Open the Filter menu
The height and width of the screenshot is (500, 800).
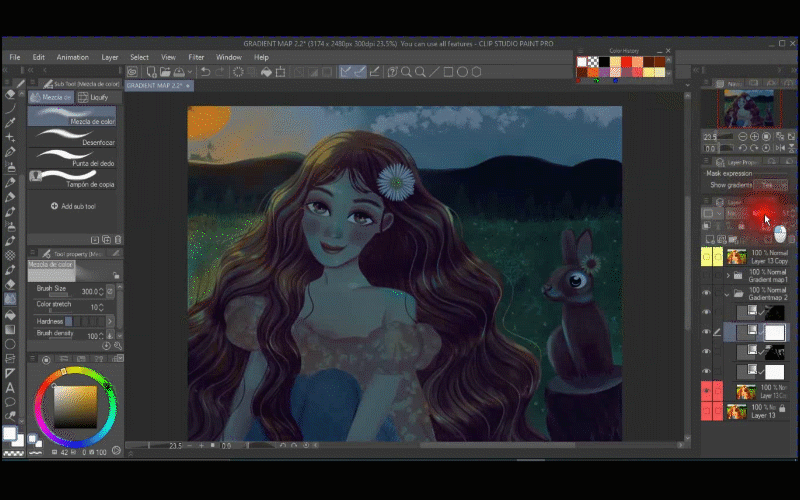click(x=196, y=57)
